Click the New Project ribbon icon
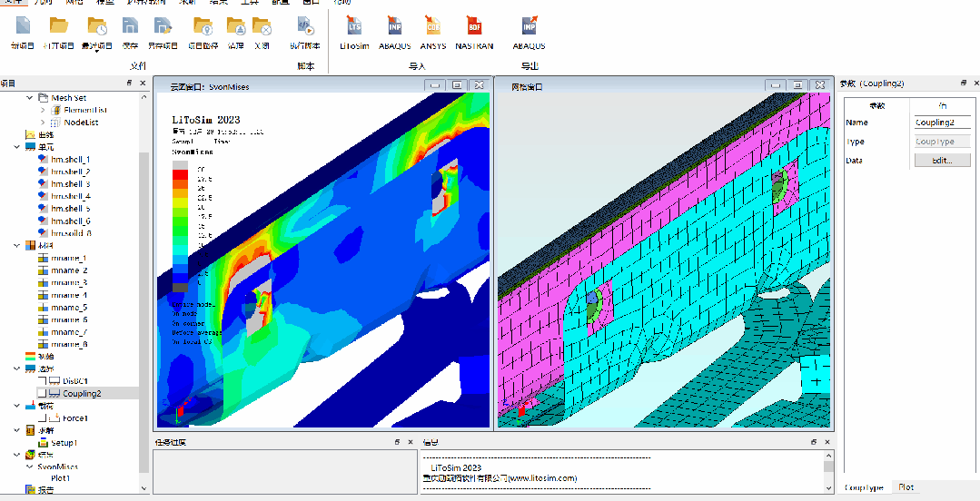The height and width of the screenshot is (501, 980). [x=23, y=25]
